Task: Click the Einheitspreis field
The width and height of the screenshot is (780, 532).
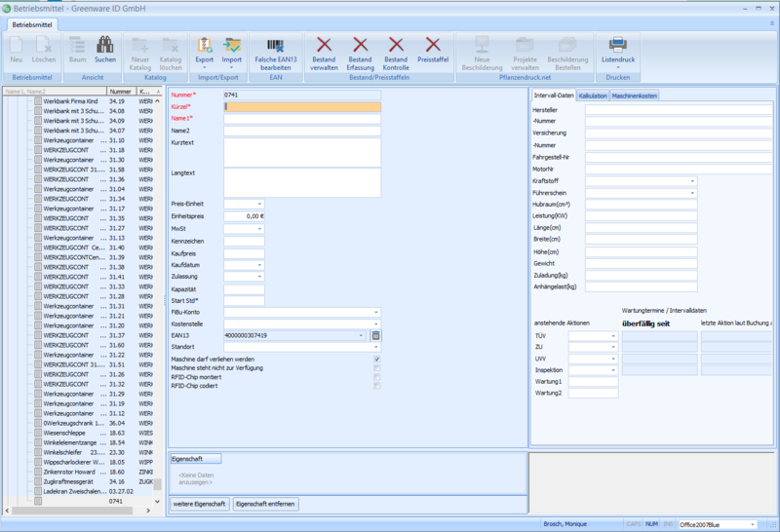Action: [x=245, y=216]
